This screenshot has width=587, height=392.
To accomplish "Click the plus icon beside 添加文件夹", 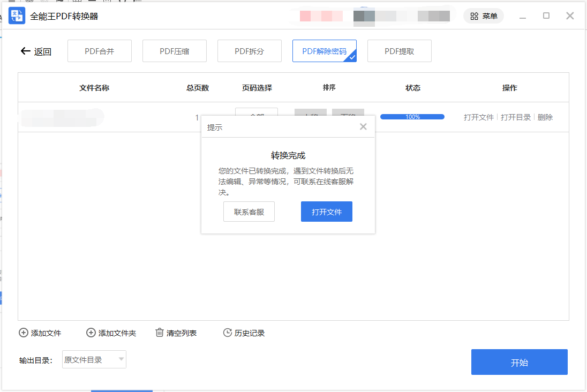I will [x=91, y=333].
